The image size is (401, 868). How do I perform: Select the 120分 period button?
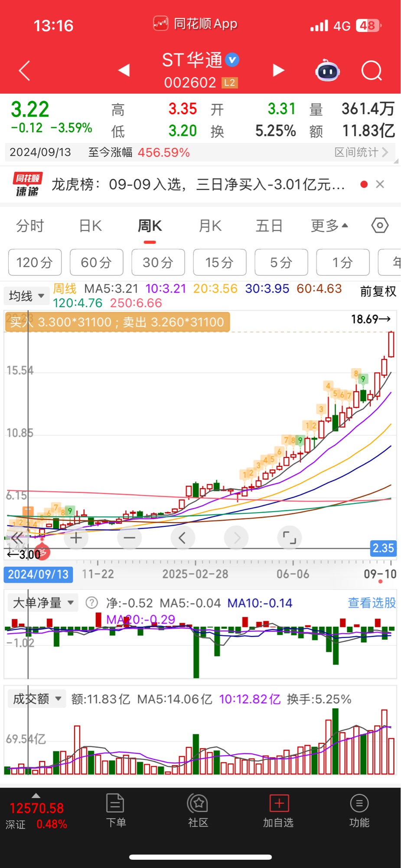point(35,262)
